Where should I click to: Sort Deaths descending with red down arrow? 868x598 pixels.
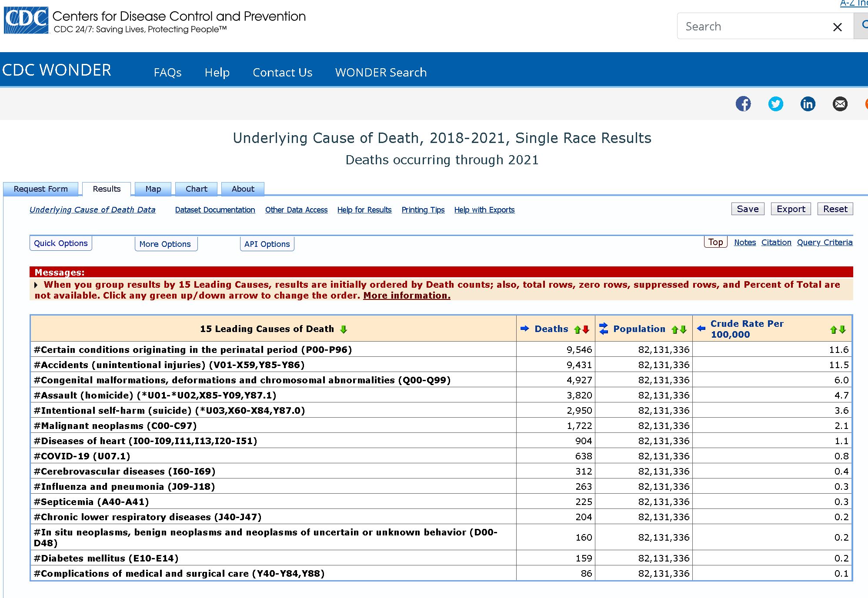(586, 329)
